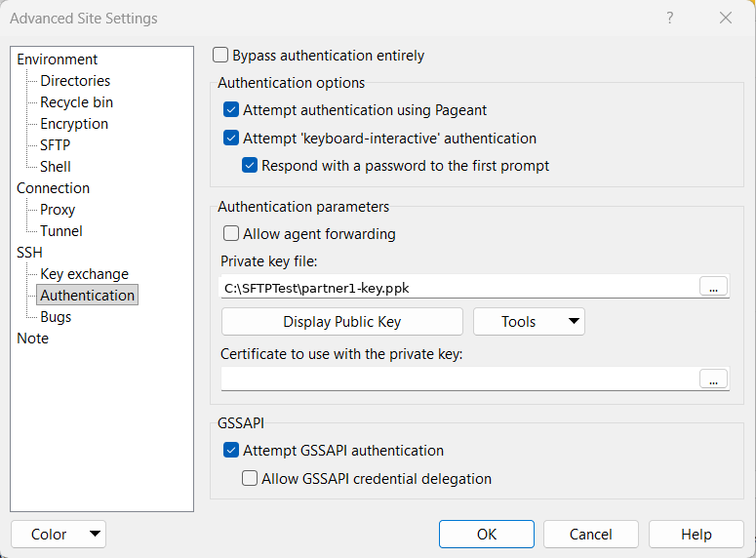Go to the Encryption settings page
This screenshot has width=756, height=558.
pos(74,124)
